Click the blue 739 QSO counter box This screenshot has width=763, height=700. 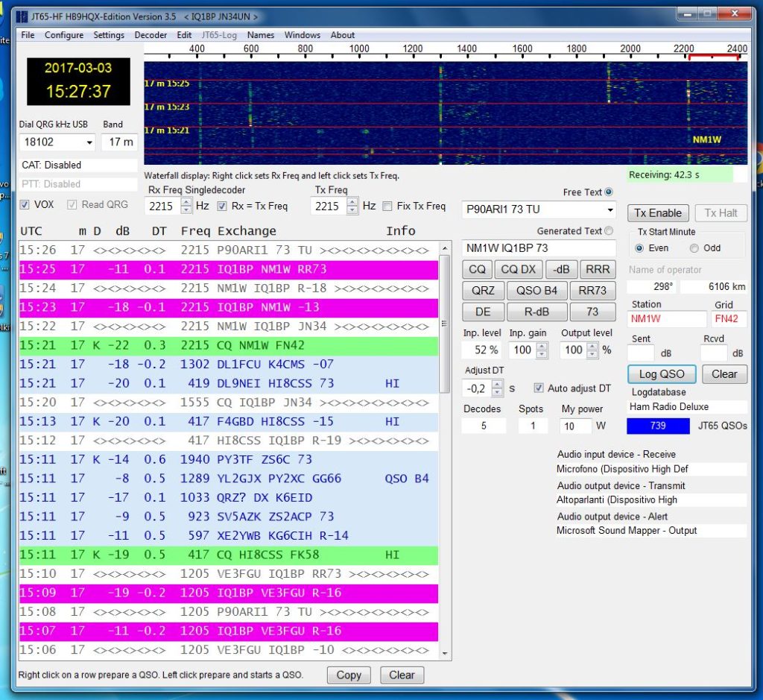tap(658, 426)
